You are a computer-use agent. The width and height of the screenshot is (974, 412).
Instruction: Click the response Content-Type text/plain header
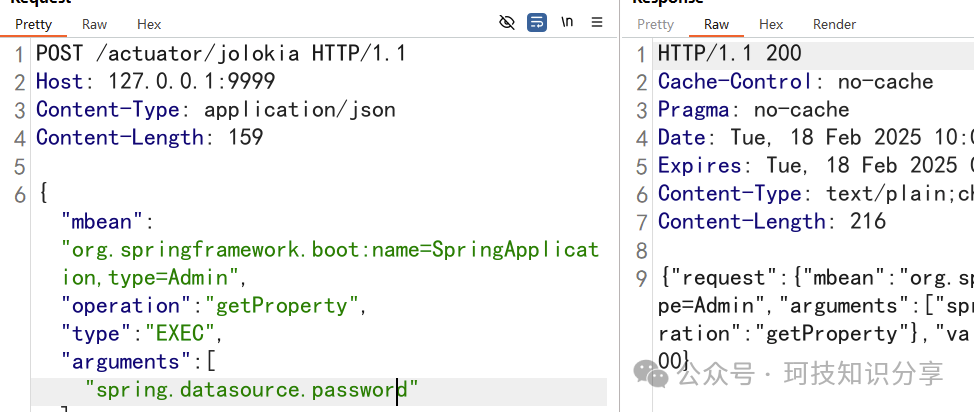coord(816,193)
